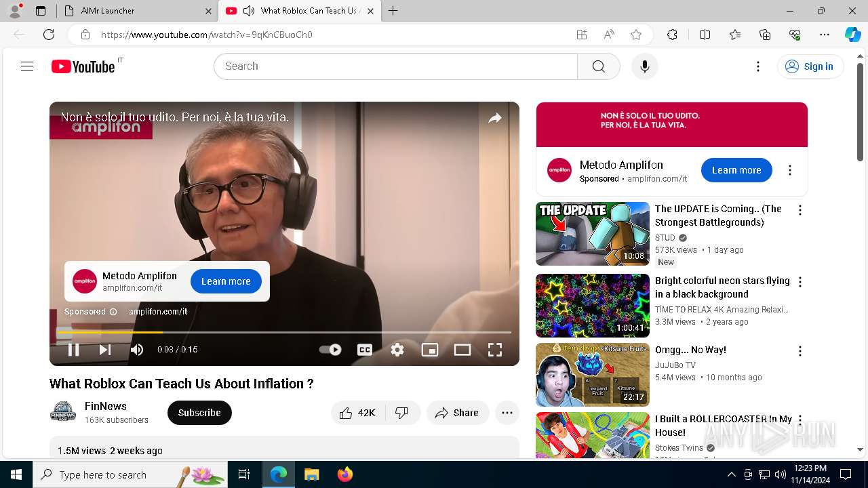Open the neon stars video thumbnail
868x488 pixels.
click(x=593, y=306)
